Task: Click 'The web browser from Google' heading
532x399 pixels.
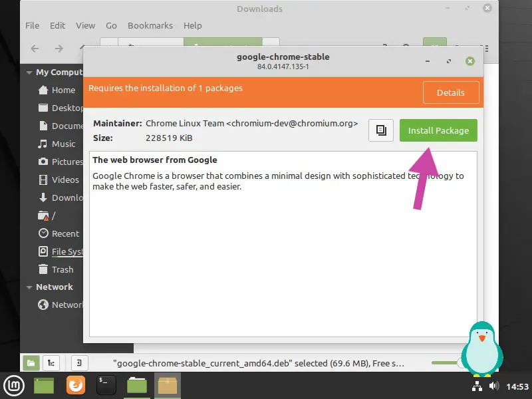Action: point(155,160)
